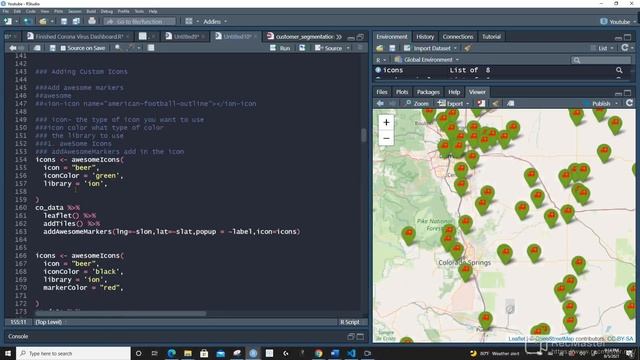The image size is (640, 360).
Task: Switch to the customer_segmentation tab
Action: [300, 37]
